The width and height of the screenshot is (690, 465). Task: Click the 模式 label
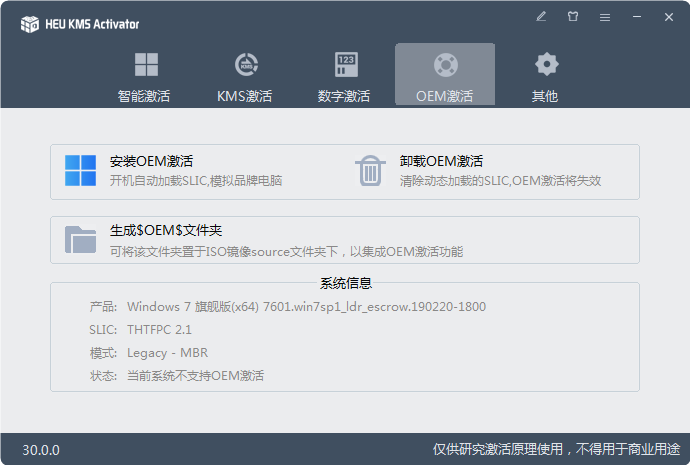(103, 353)
